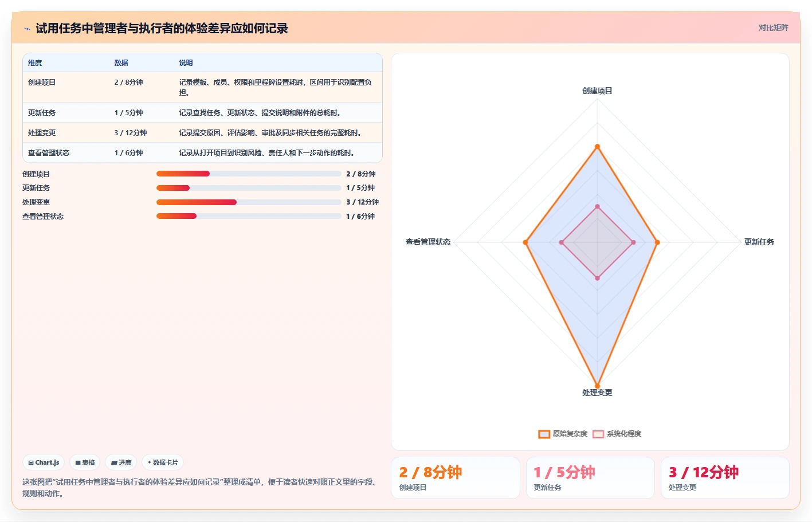Select the 数据卡片 tag chip
The width and height of the screenshot is (812, 522).
163,462
